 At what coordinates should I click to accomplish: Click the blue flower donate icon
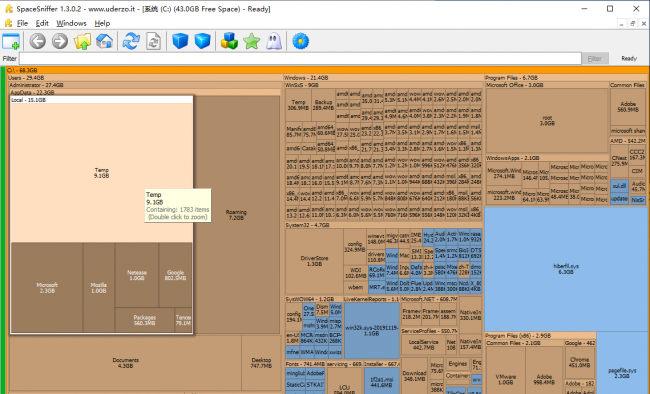click(x=301, y=41)
